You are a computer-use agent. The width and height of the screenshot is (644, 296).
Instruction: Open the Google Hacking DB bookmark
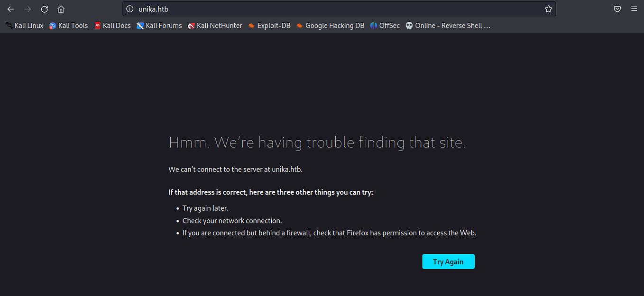[331, 26]
